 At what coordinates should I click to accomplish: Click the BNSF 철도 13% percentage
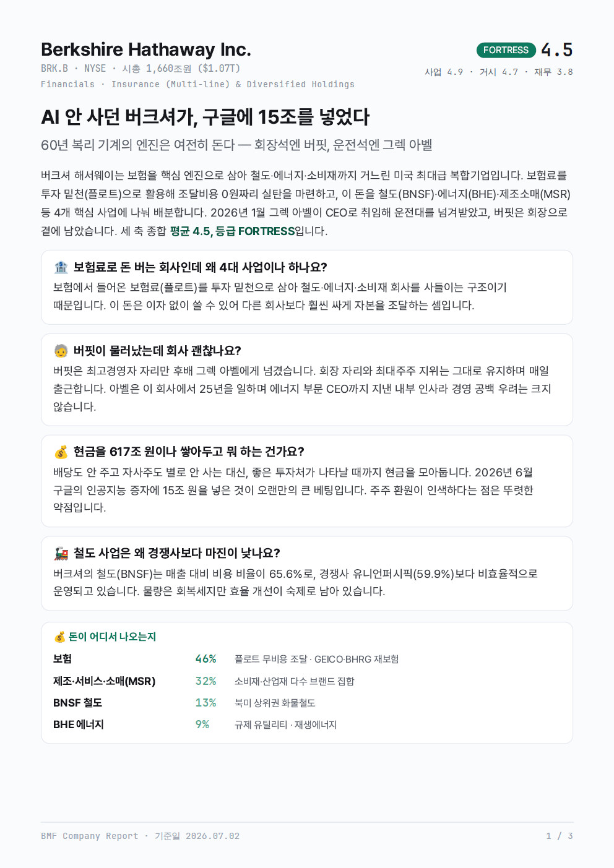pos(205,703)
